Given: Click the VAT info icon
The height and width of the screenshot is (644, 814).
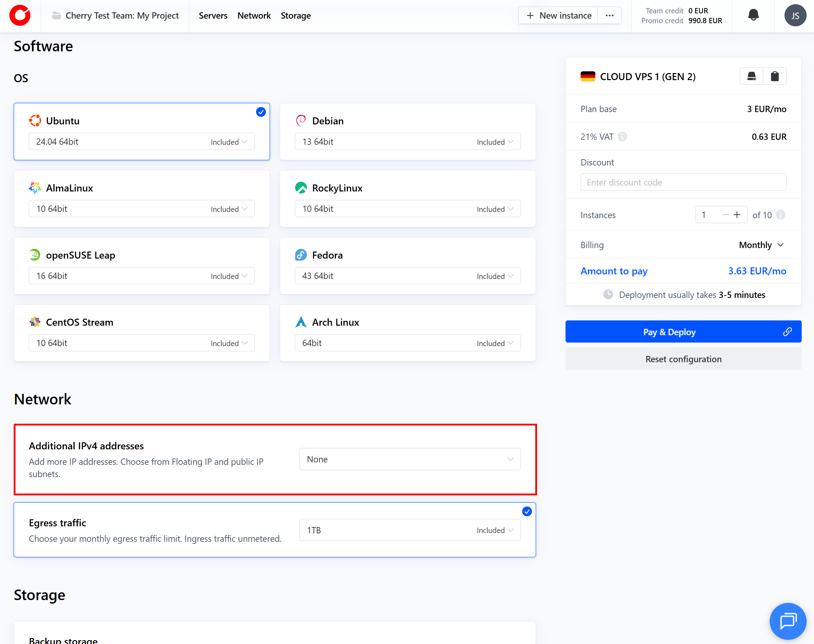Looking at the screenshot, I should [x=622, y=136].
